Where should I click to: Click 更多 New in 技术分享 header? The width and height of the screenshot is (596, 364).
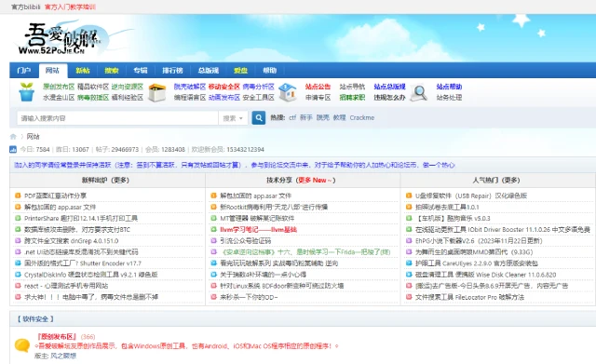pyautogui.click(x=314, y=180)
